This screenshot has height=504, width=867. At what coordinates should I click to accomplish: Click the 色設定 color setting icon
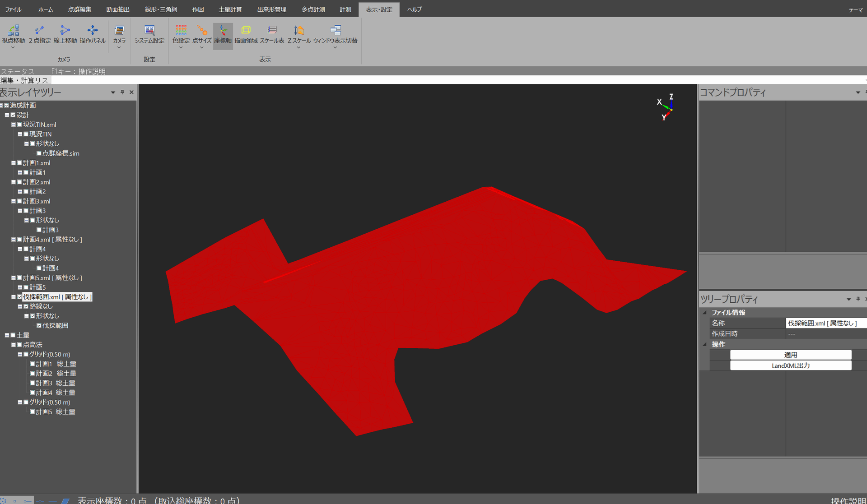click(x=181, y=31)
